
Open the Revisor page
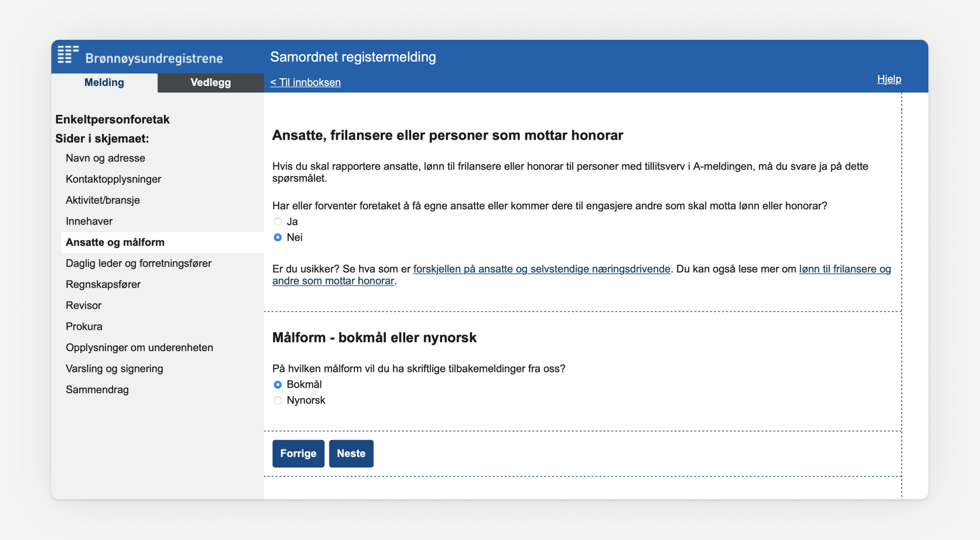pyautogui.click(x=83, y=305)
